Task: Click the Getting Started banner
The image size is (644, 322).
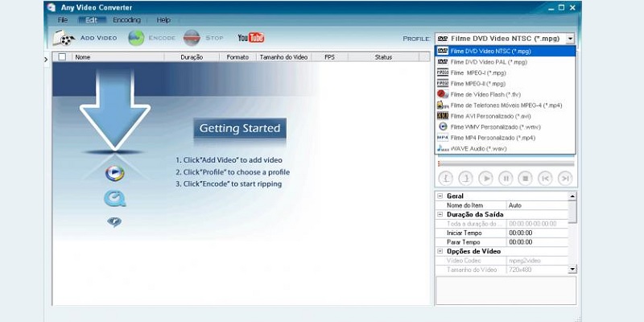Action: [240, 129]
